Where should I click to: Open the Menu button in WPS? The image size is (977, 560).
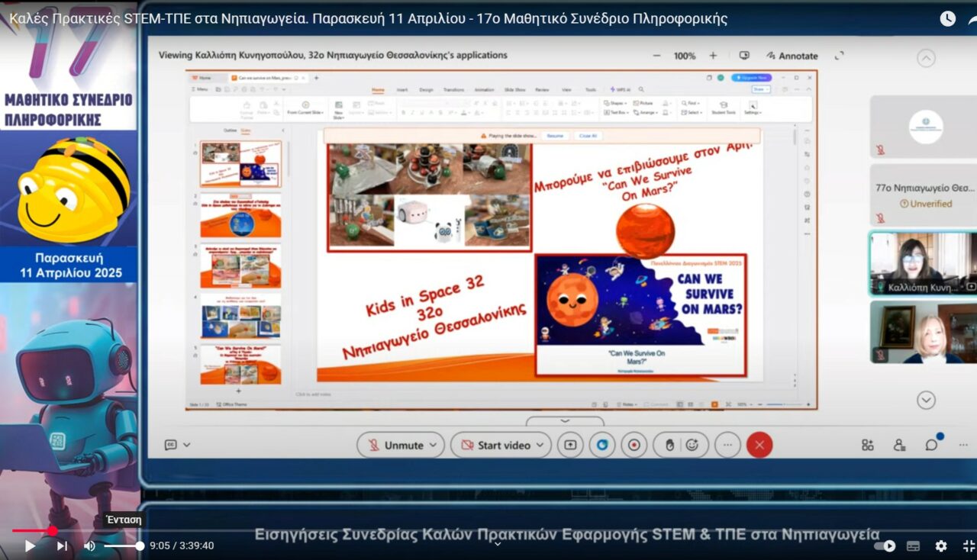[200, 89]
